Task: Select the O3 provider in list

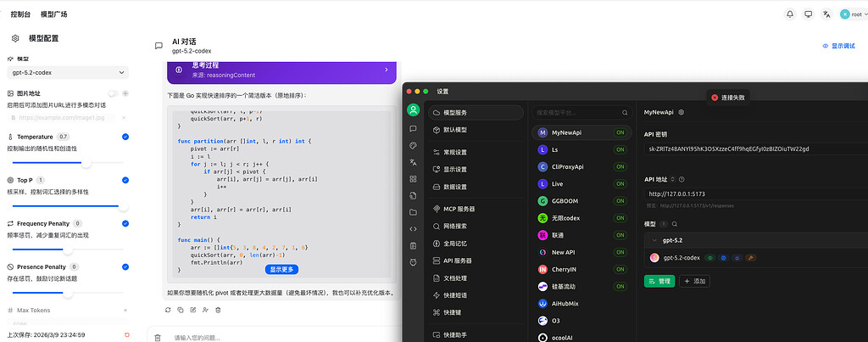Action: pyautogui.click(x=581, y=321)
